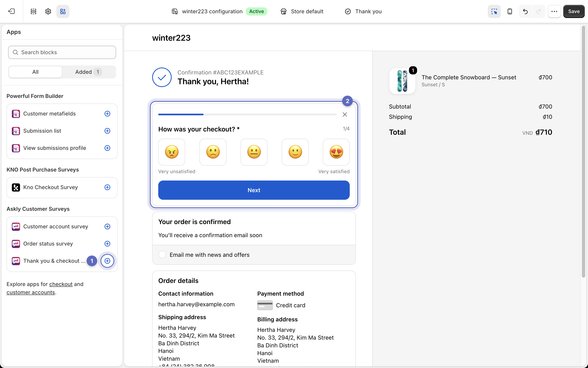Click the snowboard product thumbnail
588x368 pixels.
pos(402,81)
